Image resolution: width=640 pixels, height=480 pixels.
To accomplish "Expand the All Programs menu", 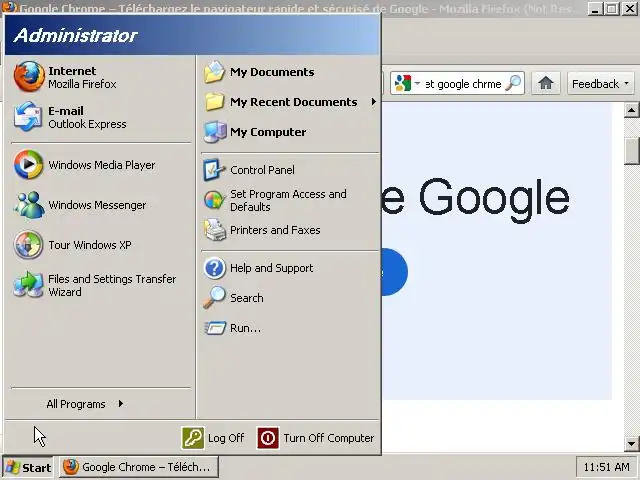I will coord(85,404).
